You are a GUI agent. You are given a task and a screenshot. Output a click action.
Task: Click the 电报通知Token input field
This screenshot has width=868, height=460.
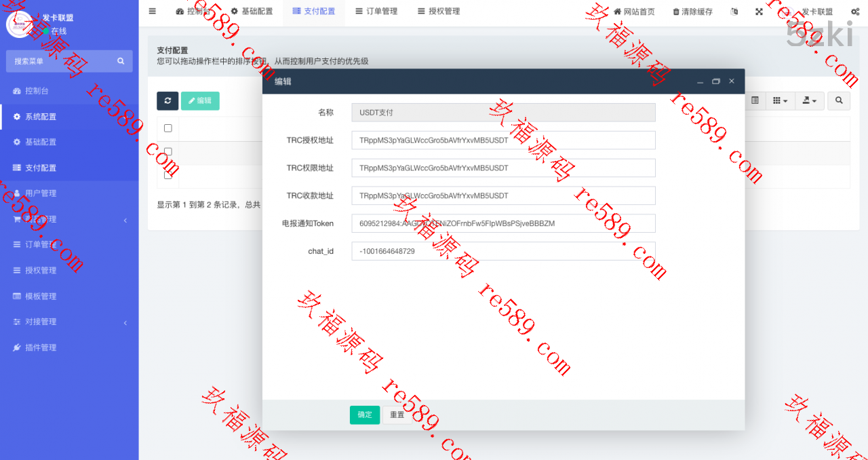(x=503, y=223)
